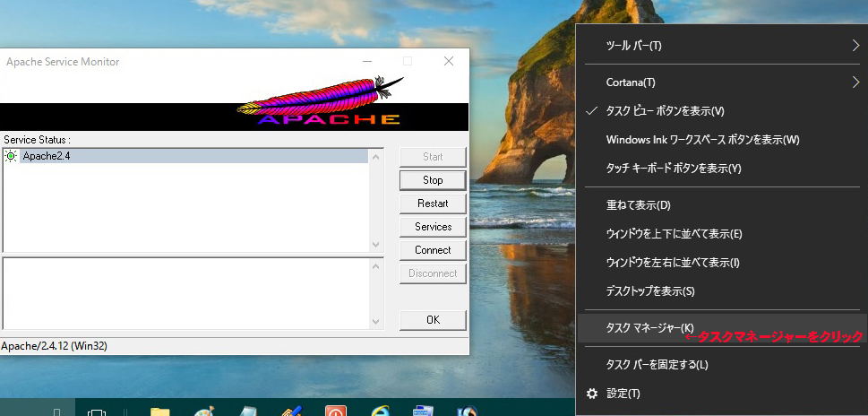Open 設定(T) with the gear icon
Screen dimensions: 868x416
pyautogui.click(x=721, y=394)
